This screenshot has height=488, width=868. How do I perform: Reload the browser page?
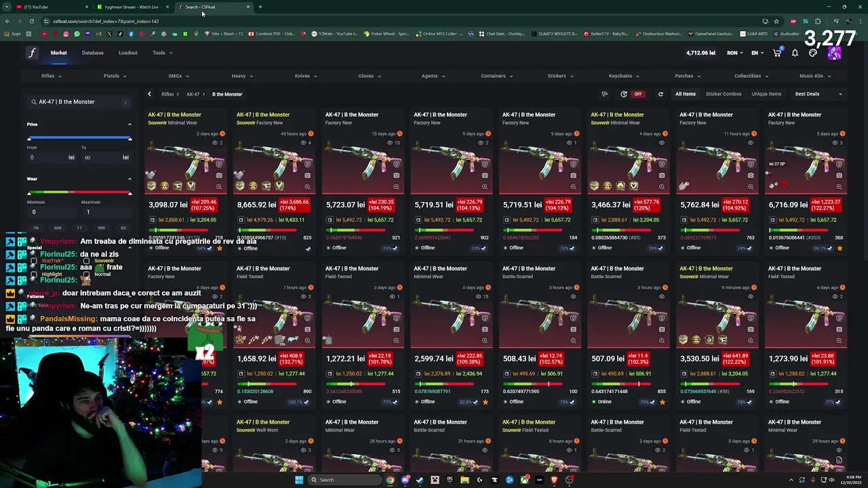[x=31, y=21]
